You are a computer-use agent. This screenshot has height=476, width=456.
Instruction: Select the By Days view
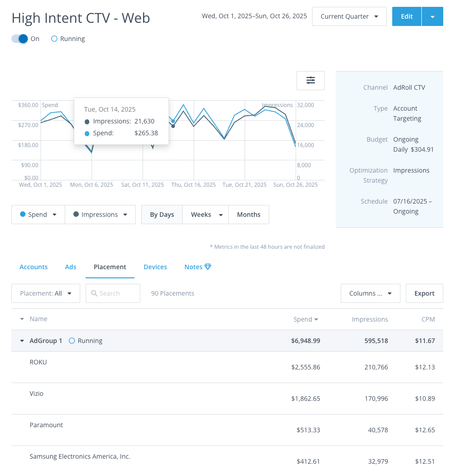point(162,215)
